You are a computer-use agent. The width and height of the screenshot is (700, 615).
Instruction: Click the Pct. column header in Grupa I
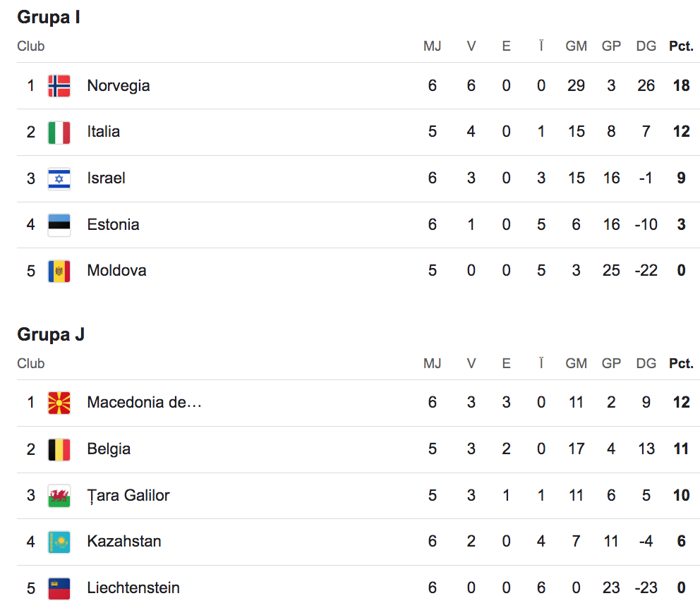point(681,47)
